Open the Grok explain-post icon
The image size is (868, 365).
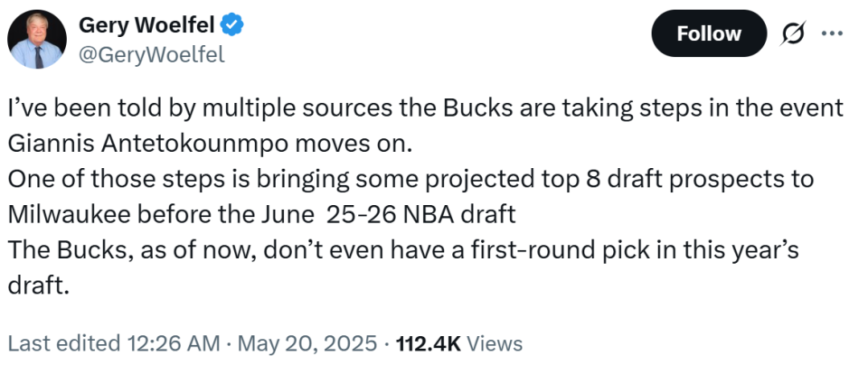[x=793, y=34]
